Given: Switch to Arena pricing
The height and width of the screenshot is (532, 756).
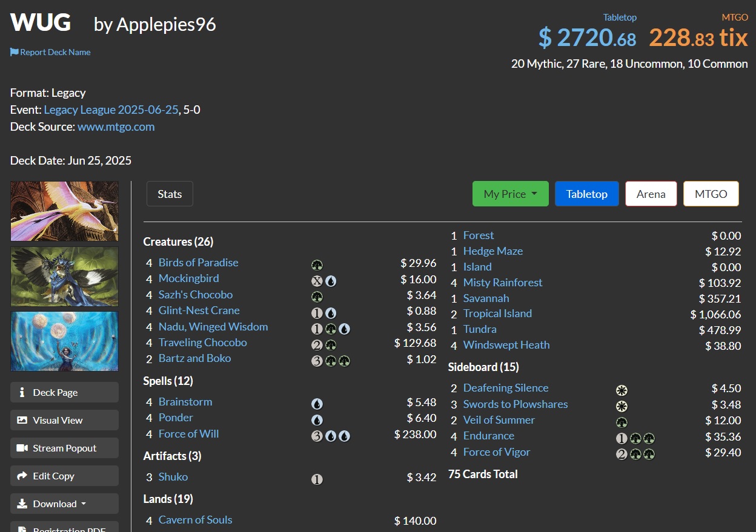Looking at the screenshot, I should 651,194.
